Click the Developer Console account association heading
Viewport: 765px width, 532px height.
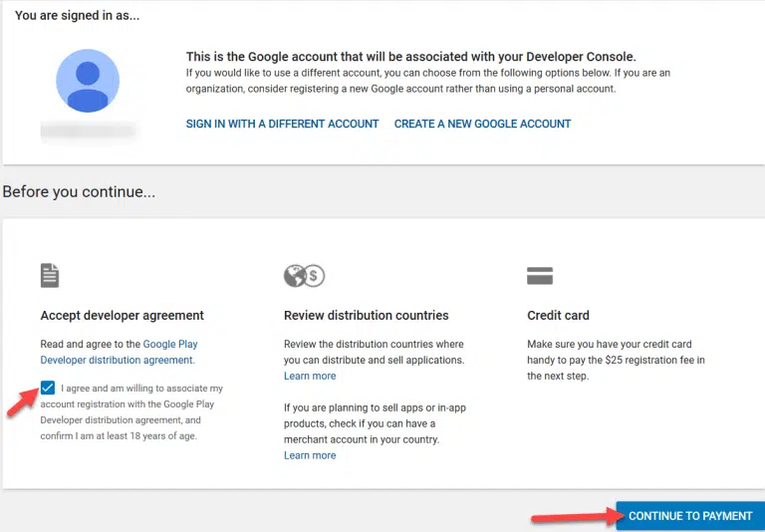[410, 57]
